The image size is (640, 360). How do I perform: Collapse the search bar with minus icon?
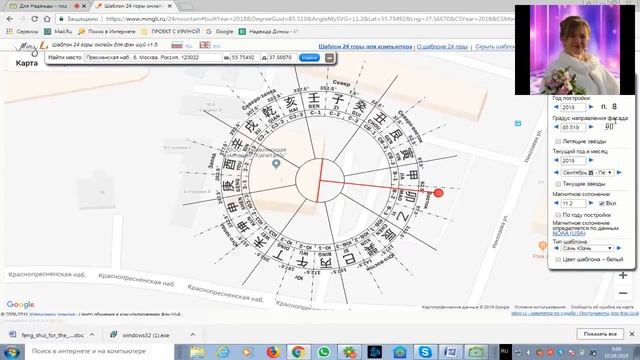tap(329, 58)
